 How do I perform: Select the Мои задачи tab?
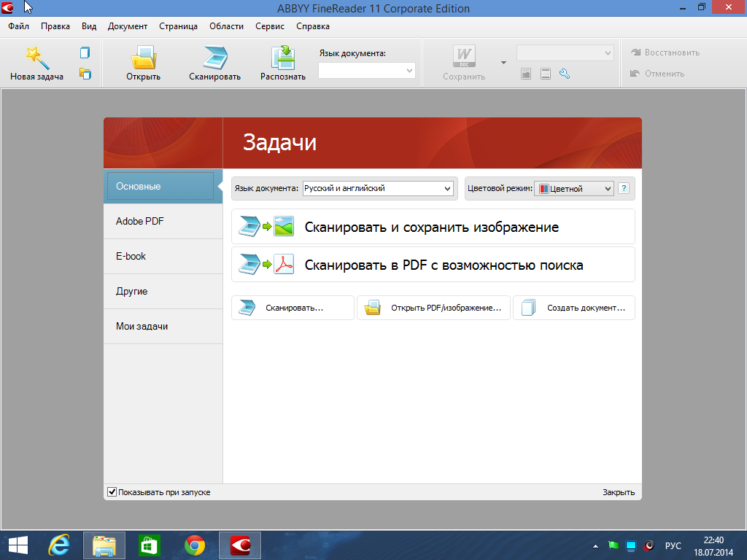(163, 326)
